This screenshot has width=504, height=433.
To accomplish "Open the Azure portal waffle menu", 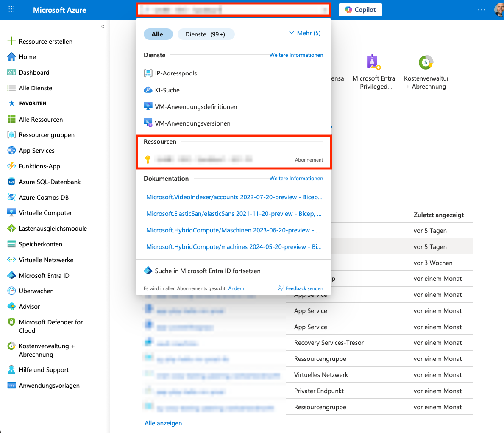I will point(11,9).
